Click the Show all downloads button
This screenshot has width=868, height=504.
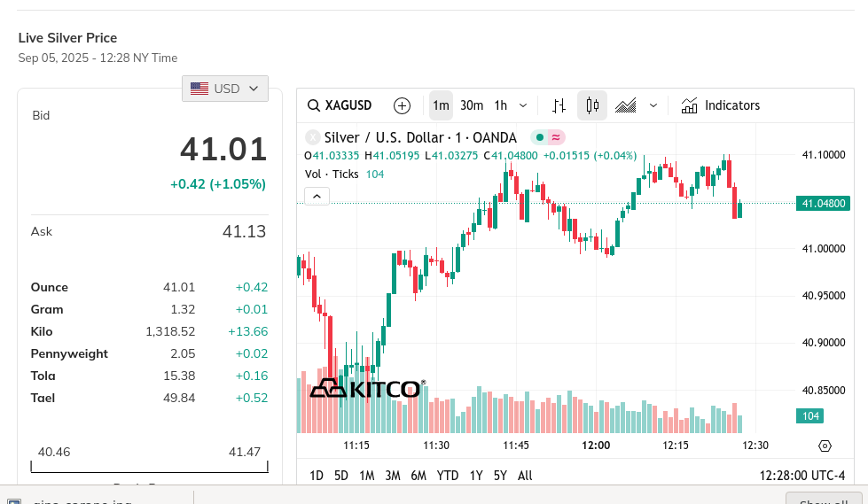pyautogui.click(x=824, y=499)
